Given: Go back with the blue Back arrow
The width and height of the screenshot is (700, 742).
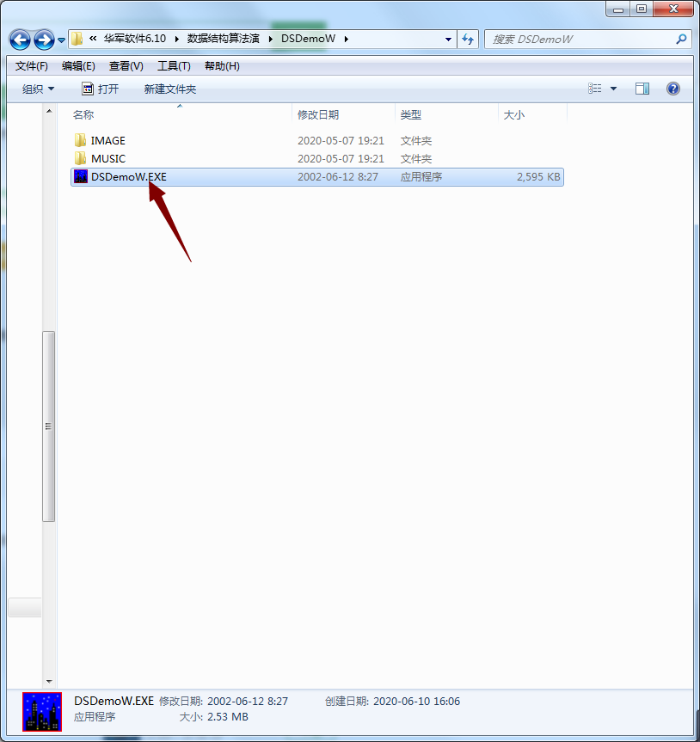Looking at the screenshot, I should pos(20,40).
